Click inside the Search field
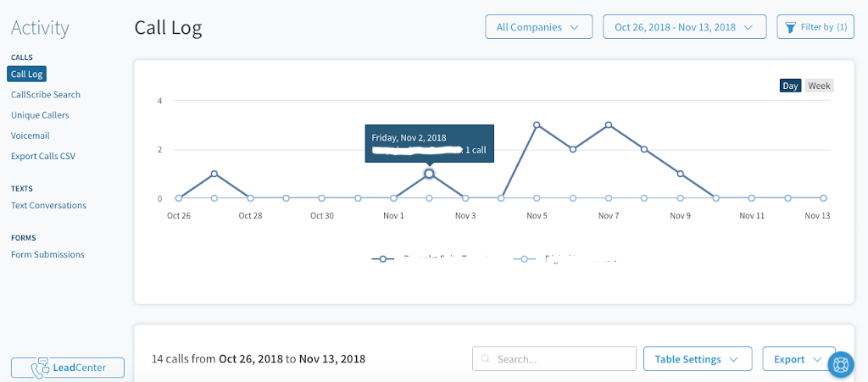 554,359
